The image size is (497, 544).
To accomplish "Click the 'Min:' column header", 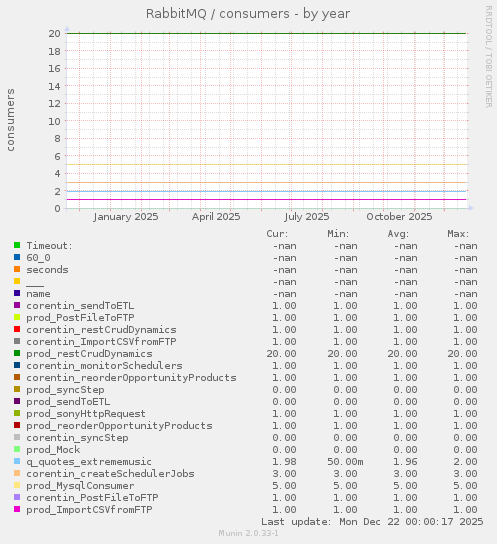I will pyautogui.click(x=338, y=233).
